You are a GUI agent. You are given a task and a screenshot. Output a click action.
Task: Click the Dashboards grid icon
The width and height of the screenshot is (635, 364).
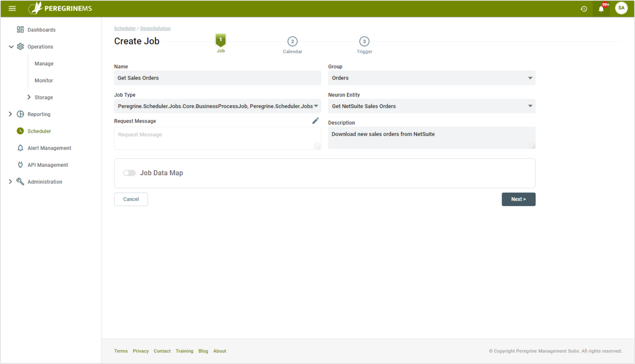[x=20, y=30]
